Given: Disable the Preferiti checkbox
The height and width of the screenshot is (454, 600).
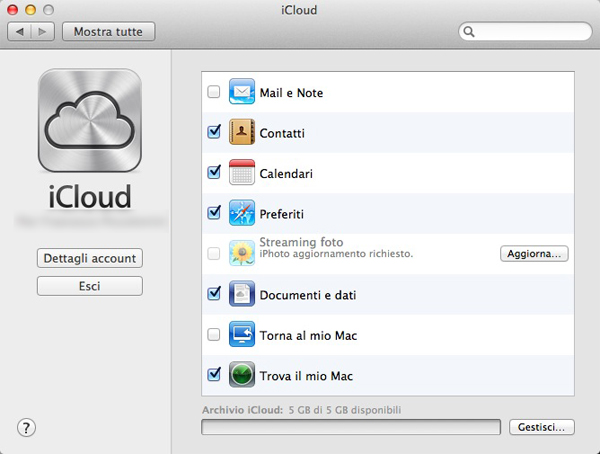Looking at the screenshot, I should pyautogui.click(x=214, y=212).
